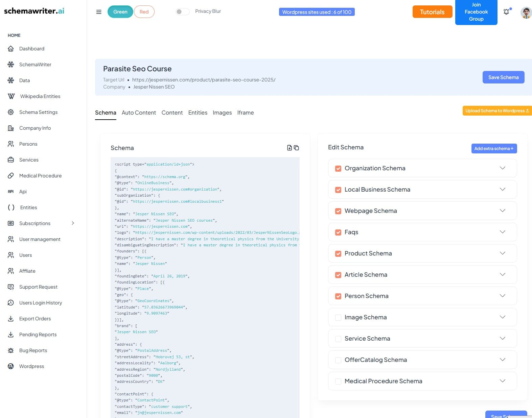Click the Medical Procedure pill icon
Viewport: 532px width, 418px height.
[x=11, y=176]
